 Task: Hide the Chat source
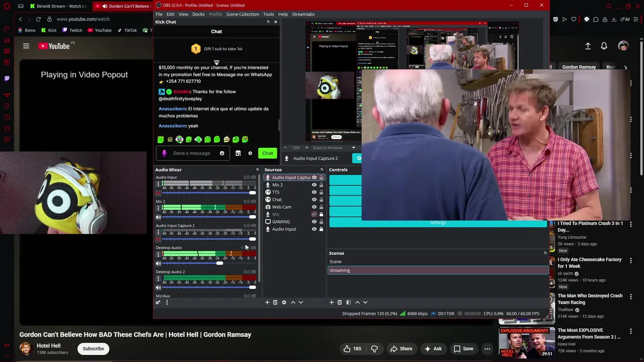[x=314, y=200]
